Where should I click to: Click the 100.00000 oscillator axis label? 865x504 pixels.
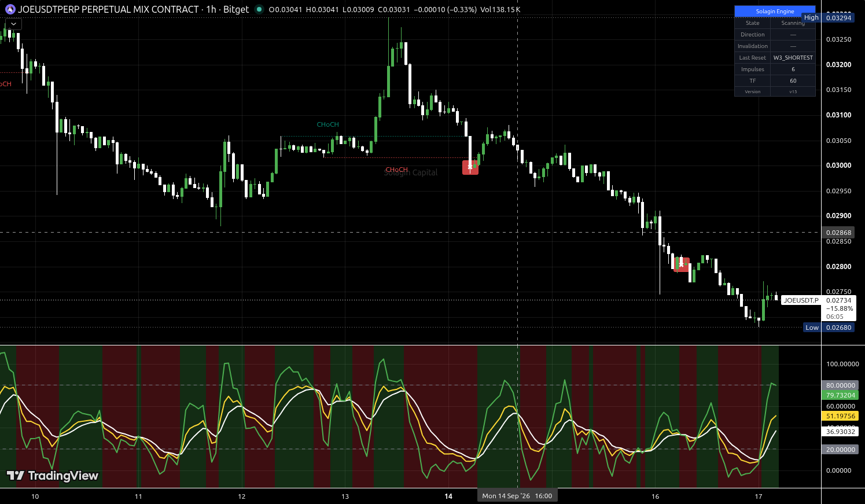[x=842, y=364]
